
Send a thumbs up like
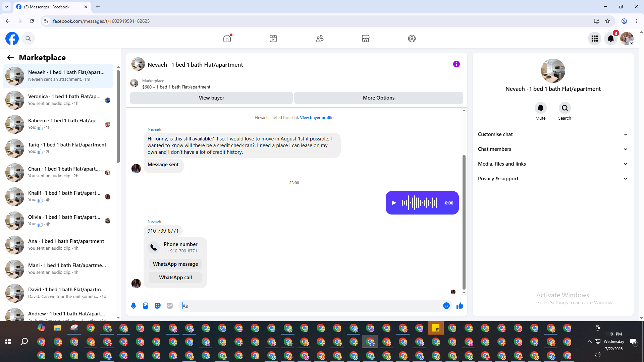460,306
